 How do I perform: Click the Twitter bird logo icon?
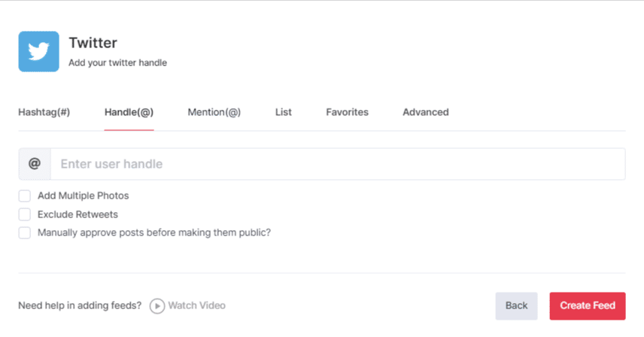pos(38,51)
